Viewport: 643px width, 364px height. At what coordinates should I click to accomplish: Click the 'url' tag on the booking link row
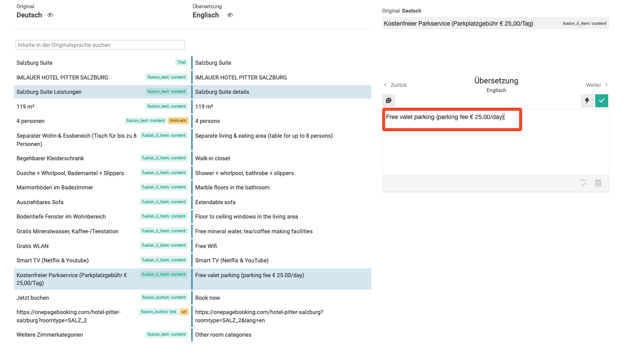[x=184, y=312]
